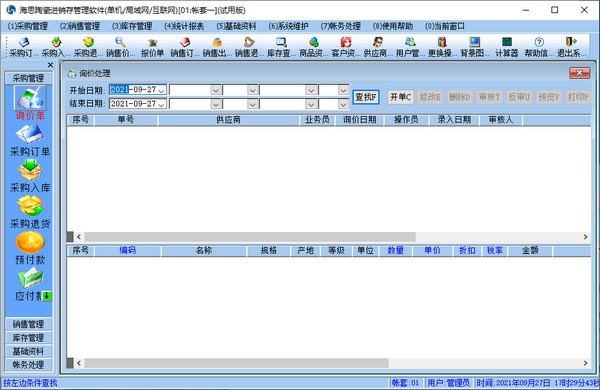This screenshot has width=600, height=390.
Task: Expand the 帐务处理 sidebar section
Action: coord(29,365)
